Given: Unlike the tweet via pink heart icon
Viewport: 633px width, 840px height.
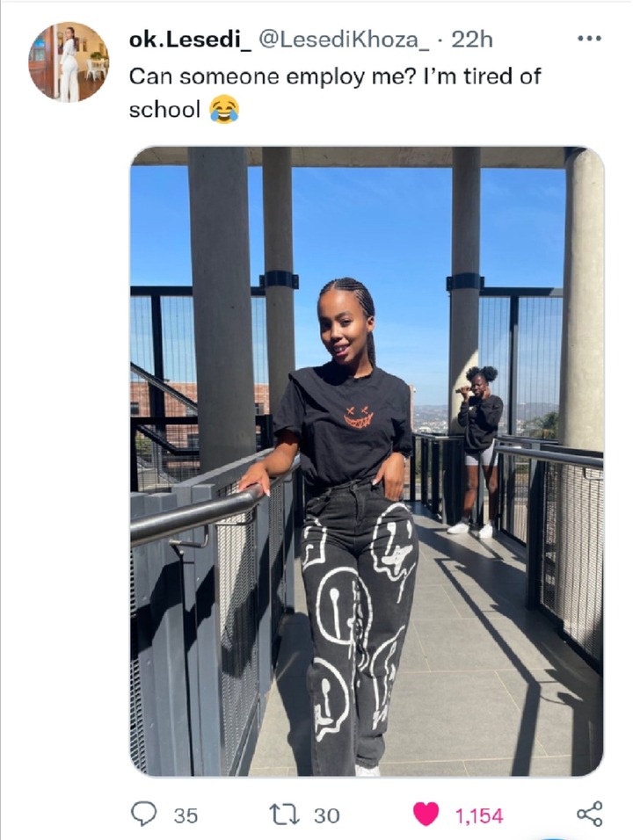Looking at the screenshot, I should tap(426, 815).
